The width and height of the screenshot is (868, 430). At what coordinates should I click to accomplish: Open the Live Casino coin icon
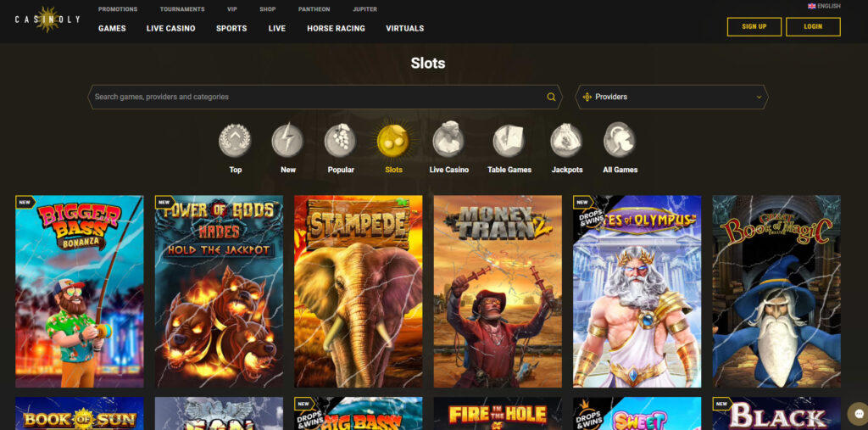point(448,140)
